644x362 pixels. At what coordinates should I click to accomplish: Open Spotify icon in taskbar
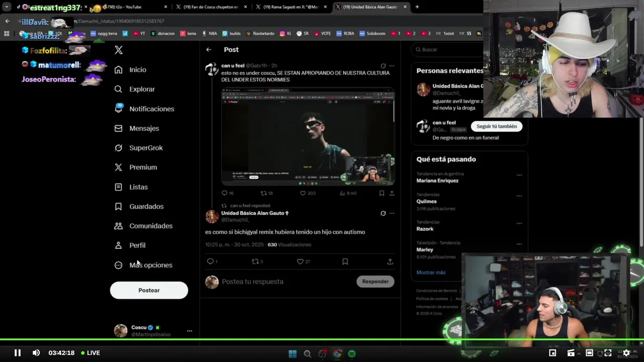click(352, 354)
